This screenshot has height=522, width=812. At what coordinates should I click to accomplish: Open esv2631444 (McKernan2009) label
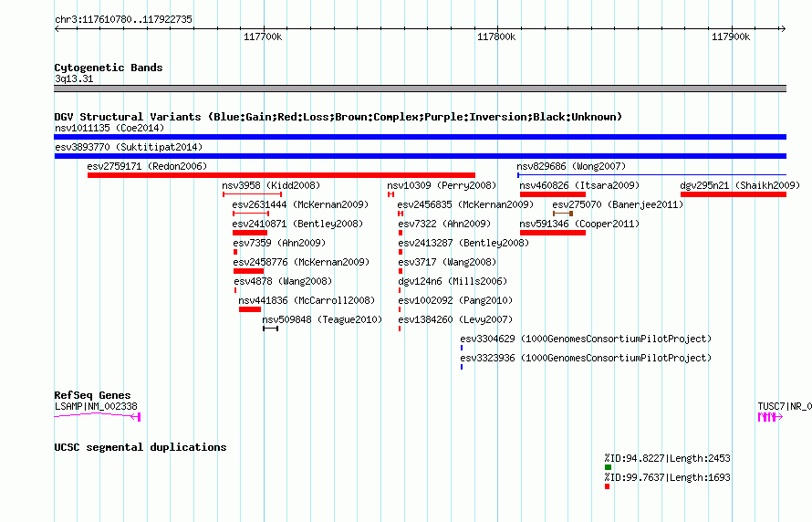point(300,204)
